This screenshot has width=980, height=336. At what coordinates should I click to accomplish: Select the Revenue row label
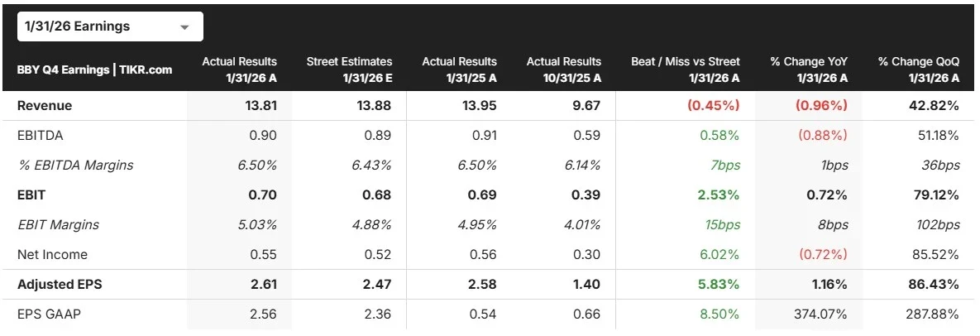coord(45,106)
